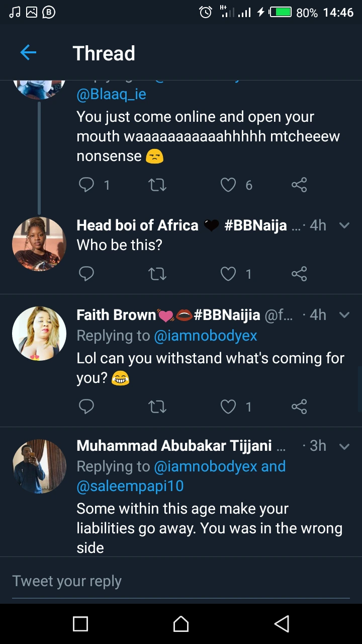Retweet Faith Brown's reply tweet
Screen dimensions: 362x644
tap(157, 407)
